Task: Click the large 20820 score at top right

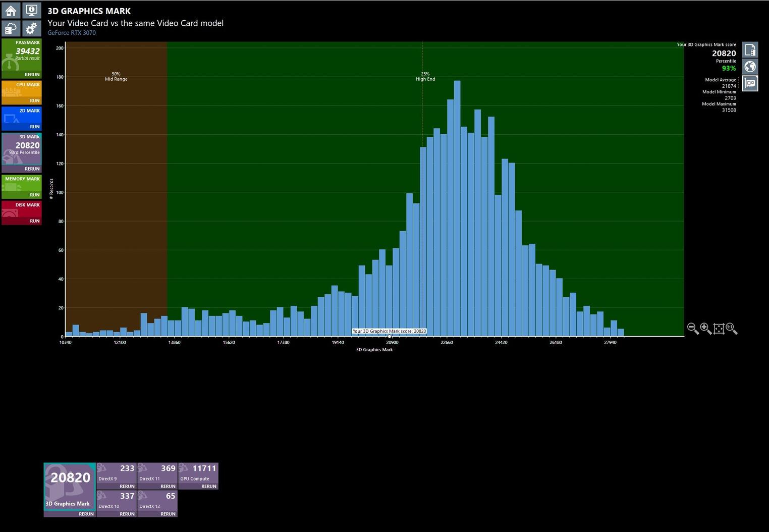Action: click(724, 54)
